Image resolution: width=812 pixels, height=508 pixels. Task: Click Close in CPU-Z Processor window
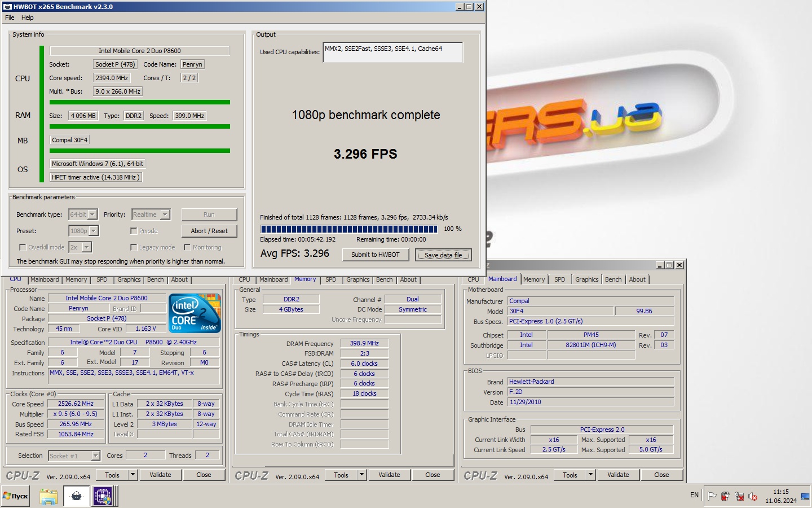click(x=204, y=475)
